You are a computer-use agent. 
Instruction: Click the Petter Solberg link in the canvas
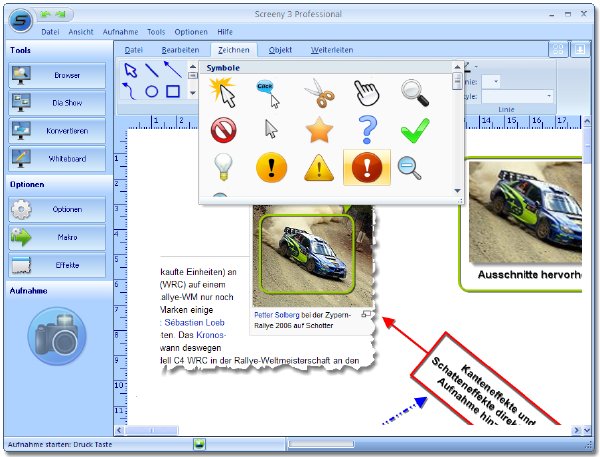[x=276, y=315]
